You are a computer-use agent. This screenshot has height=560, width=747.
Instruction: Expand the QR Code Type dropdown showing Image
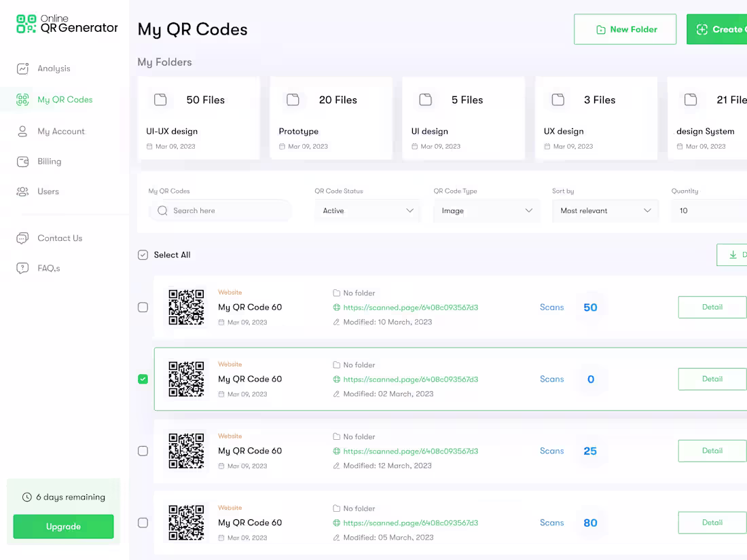[x=486, y=210]
